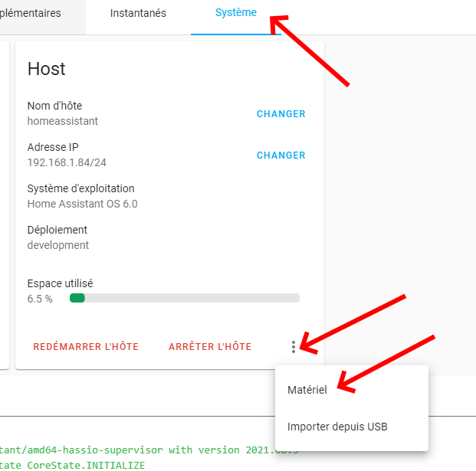This screenshot has height=471, width=476.
Task: Switch to the Instantanés tab
Action: coord(138,13)
